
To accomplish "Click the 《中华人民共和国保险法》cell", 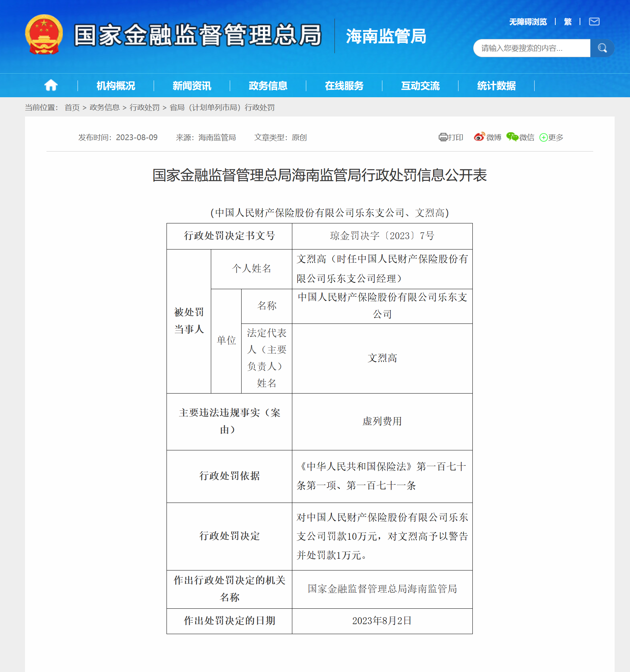I will (x=382, y=476).
